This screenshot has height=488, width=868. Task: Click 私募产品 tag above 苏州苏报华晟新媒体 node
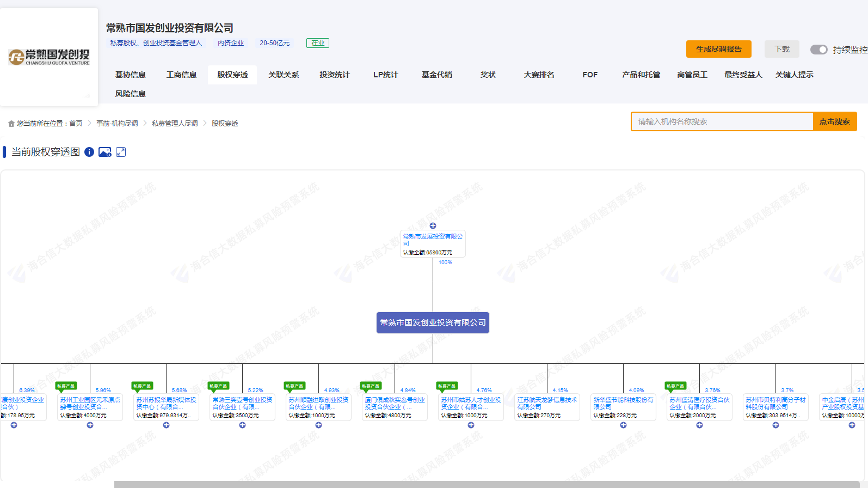143,386
